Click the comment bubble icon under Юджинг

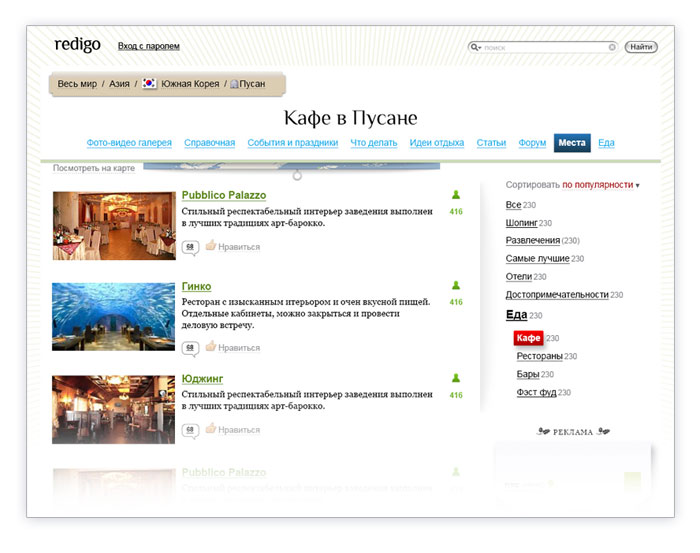click(x=190, y=429)
